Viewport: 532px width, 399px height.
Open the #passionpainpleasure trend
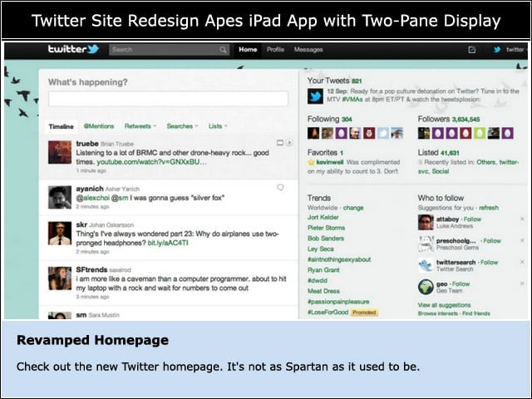point(338,302)
